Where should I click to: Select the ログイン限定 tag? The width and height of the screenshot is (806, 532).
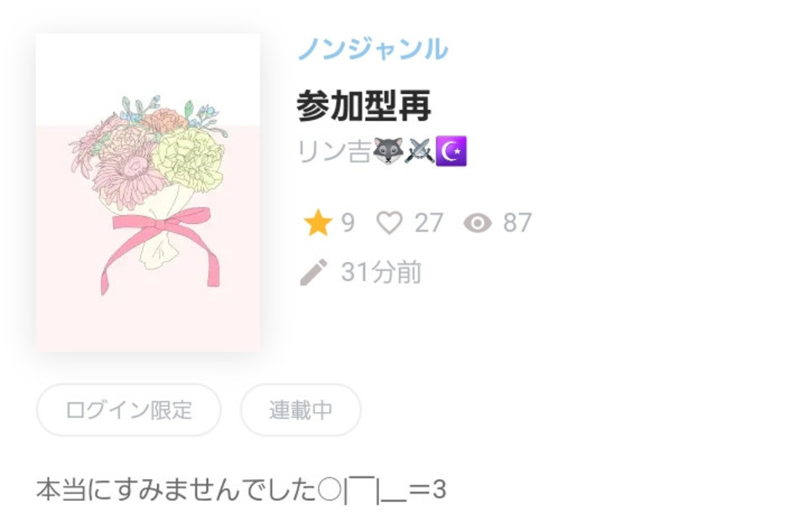(x=128, y=409)
